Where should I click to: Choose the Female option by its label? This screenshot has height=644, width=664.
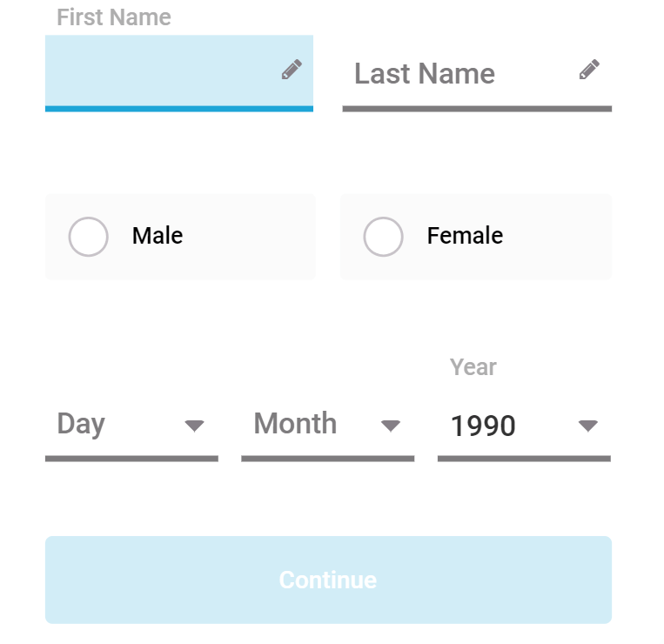(x=465, y=236)
